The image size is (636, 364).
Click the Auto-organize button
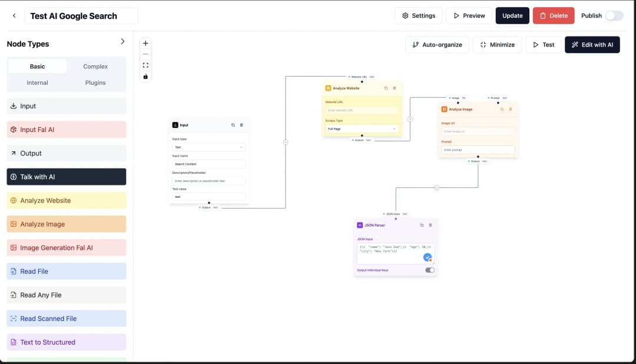tap(437, 44)
